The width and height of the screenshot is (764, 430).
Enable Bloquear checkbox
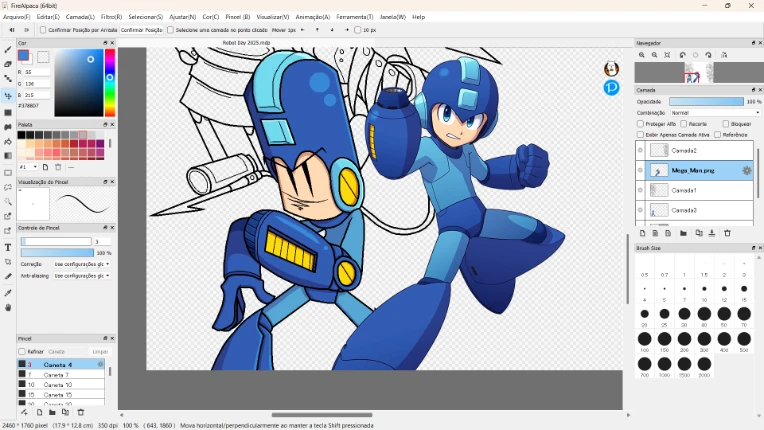(x=726, y=124)
